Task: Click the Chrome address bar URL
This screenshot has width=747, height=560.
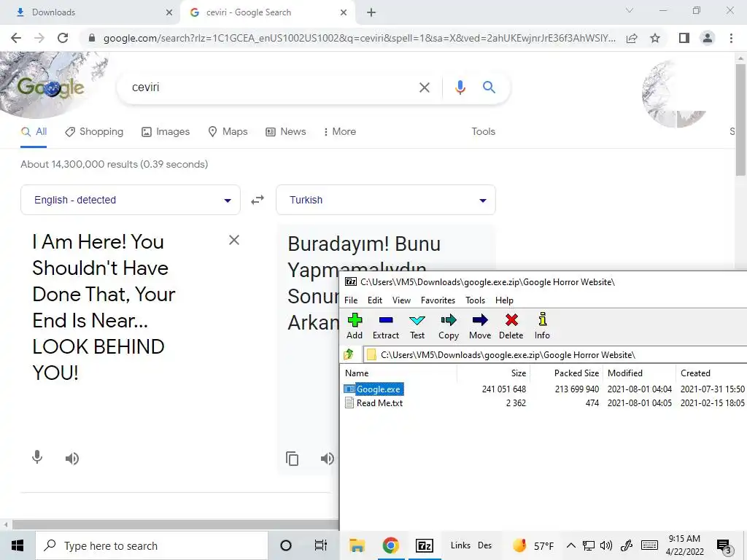Action: point(359,38)
